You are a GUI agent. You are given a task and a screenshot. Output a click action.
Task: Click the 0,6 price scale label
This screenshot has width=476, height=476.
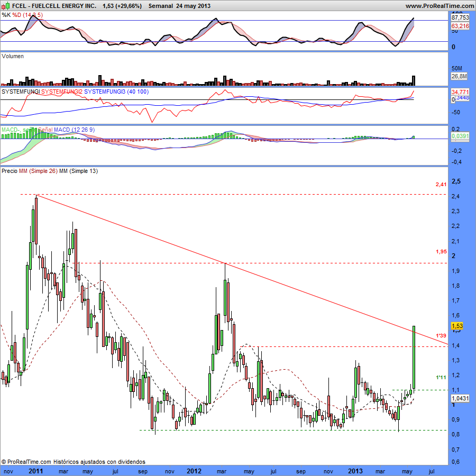[x=456, y=462]
